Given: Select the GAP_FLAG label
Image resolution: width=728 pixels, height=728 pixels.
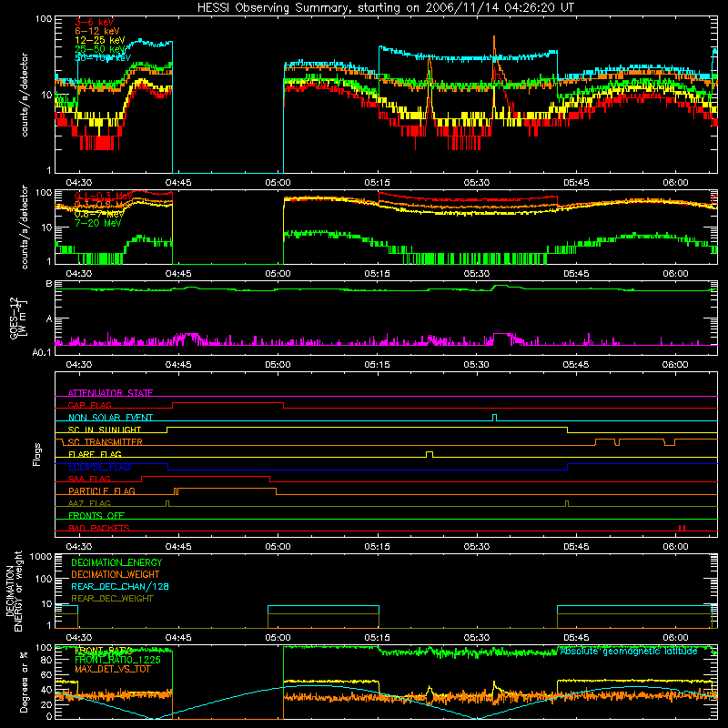Looking at the screenshot, I should click(x=89, y=405).
